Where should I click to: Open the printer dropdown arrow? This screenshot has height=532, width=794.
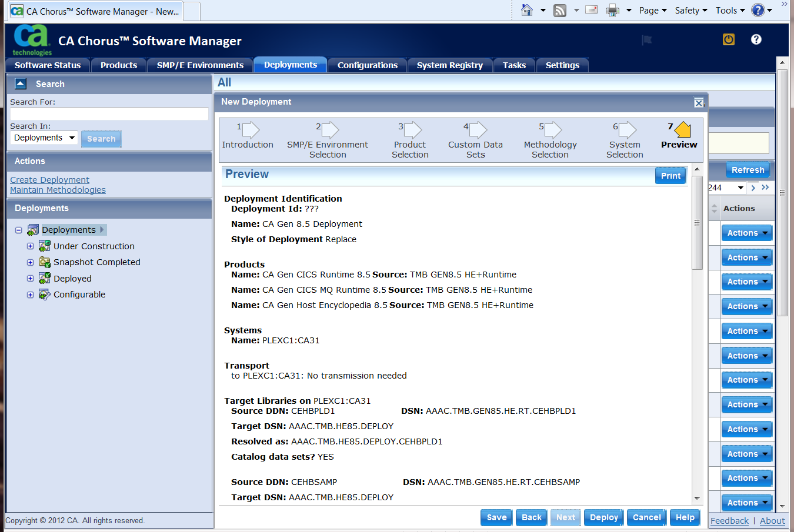tap(629, 10)
